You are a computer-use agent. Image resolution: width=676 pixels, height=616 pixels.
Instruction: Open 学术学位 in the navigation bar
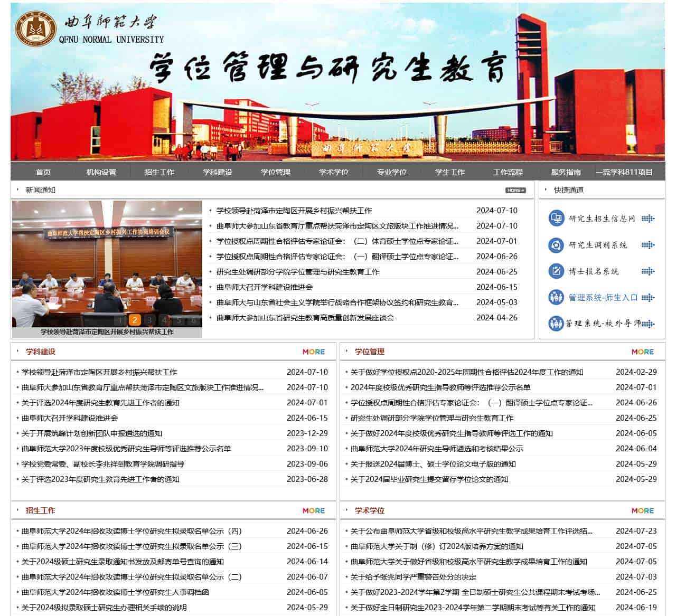click(334, 172)
